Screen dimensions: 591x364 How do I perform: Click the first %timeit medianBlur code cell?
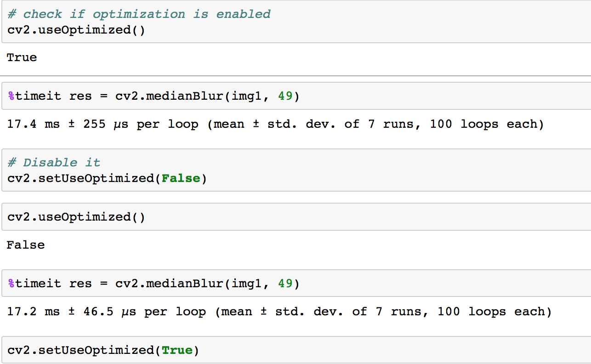click(x=296, y=96)
